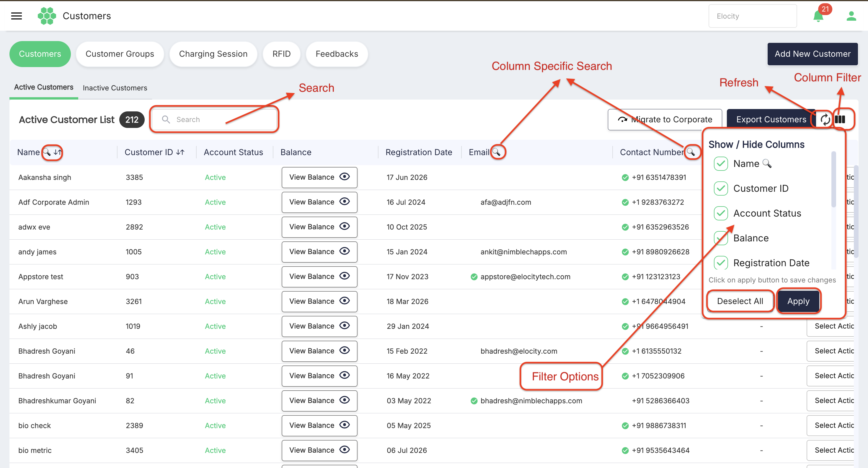
Task: Click eye icon in Aakansha singh's row
Action: (344, 177)
